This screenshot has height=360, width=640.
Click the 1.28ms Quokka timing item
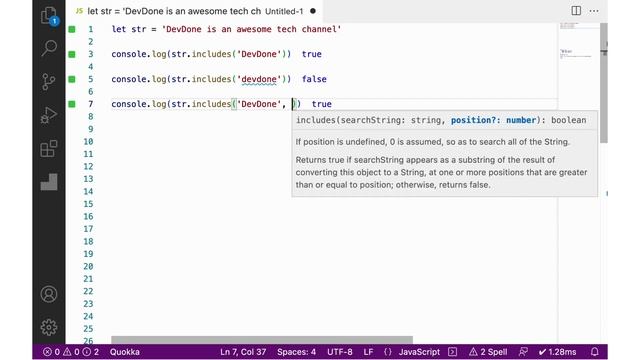[x=557, y=352]
